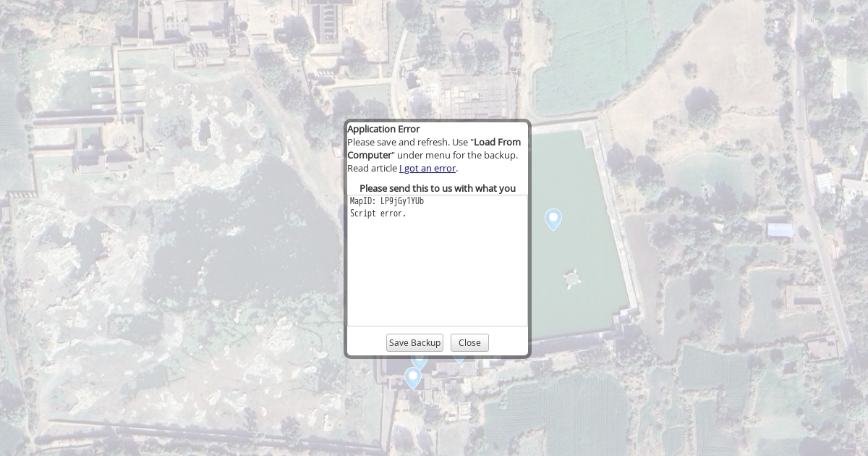868x456 pixels.
Task: Open the "I got an error" article link
Action: (427, 168)
